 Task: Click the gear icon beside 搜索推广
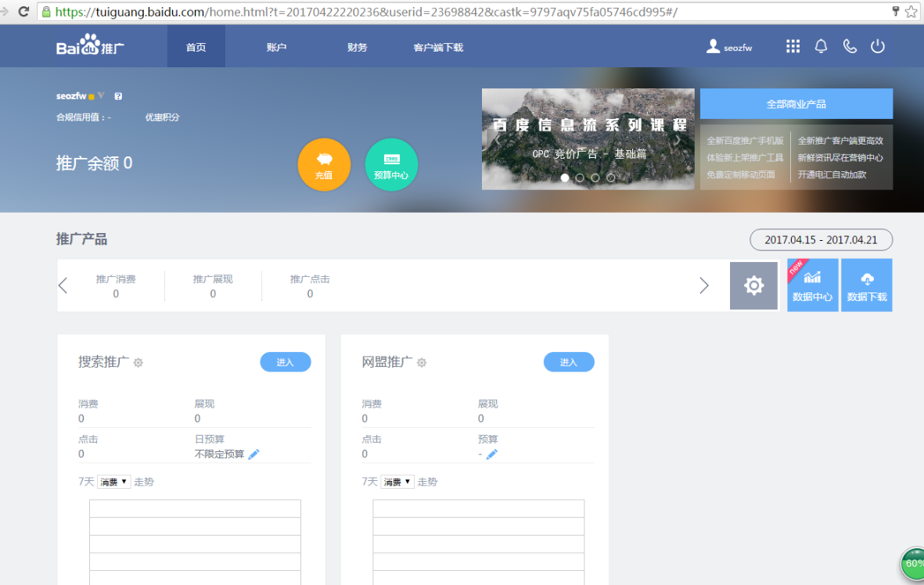click(x=138, y=363)
